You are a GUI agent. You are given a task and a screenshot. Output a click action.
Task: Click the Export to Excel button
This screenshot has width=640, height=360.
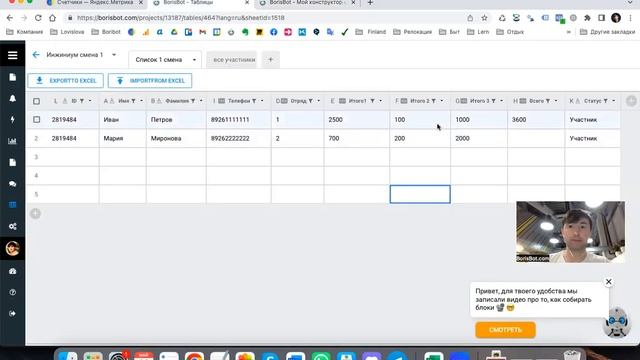pyautogui.click(x=66, y=81)
